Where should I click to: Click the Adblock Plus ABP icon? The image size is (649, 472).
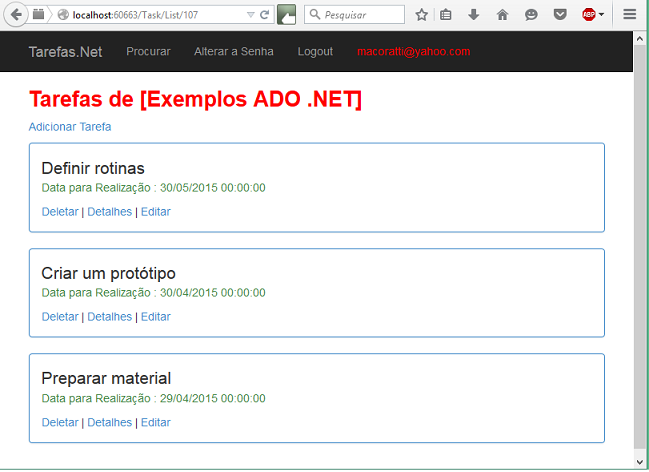[589, 14]
